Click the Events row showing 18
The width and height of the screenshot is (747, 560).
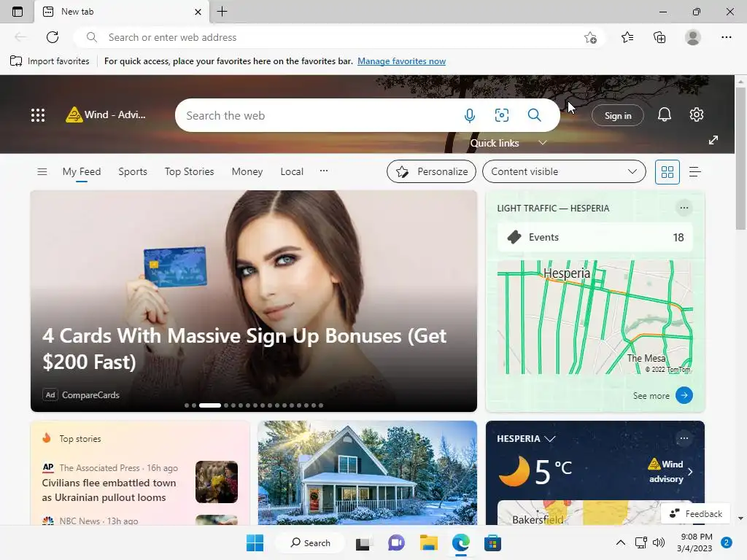click(595, 237)
